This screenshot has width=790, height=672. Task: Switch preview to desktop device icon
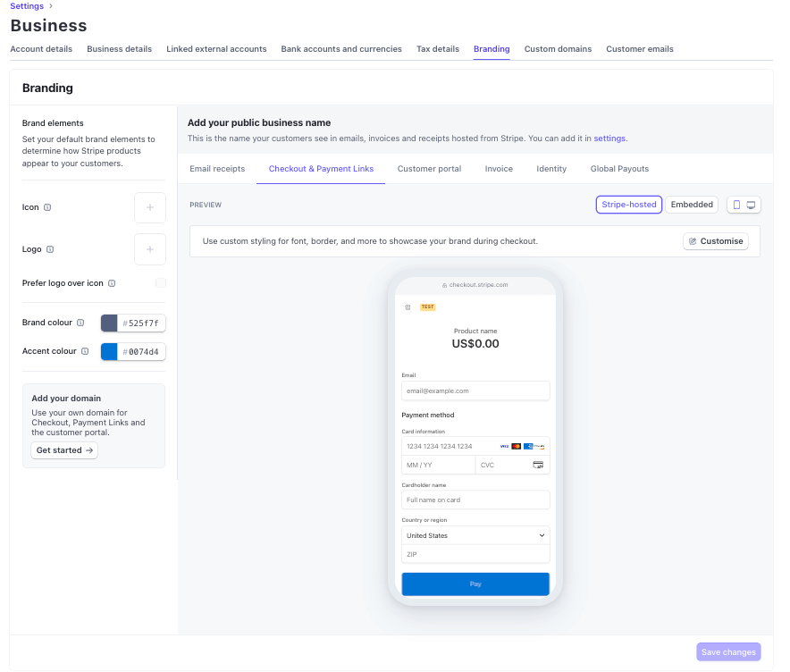pyautogui.click(x=751, y=205)
